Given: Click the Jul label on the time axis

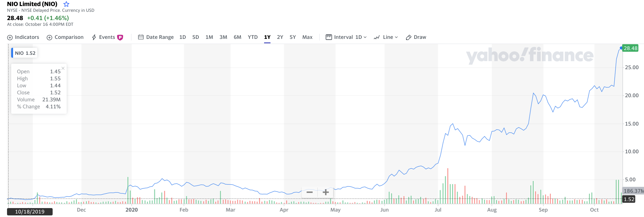Looking at the screenshot, I should click(x=438, y=210).
